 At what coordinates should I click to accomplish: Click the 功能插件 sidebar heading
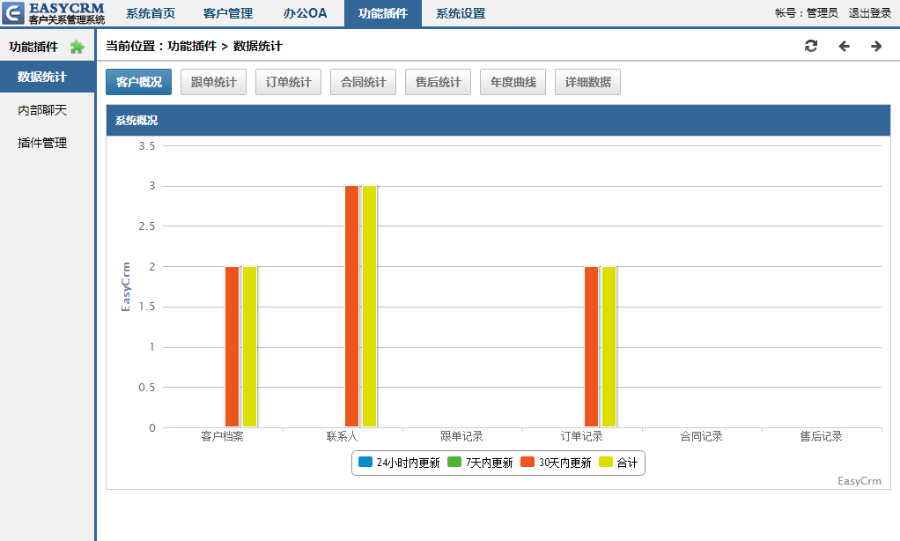pos(33,47)
